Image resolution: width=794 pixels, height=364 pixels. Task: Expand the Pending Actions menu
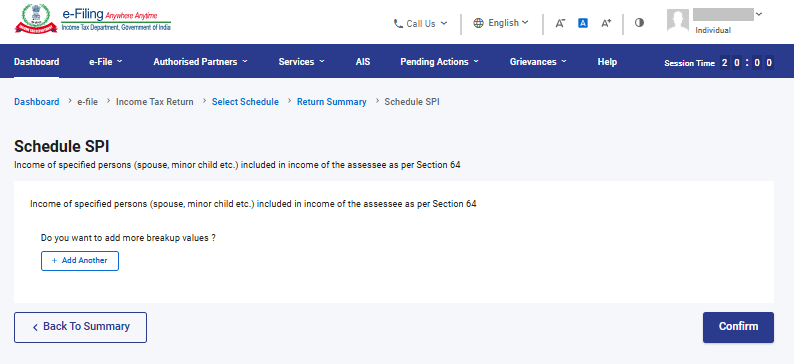[x=440, y=62]
